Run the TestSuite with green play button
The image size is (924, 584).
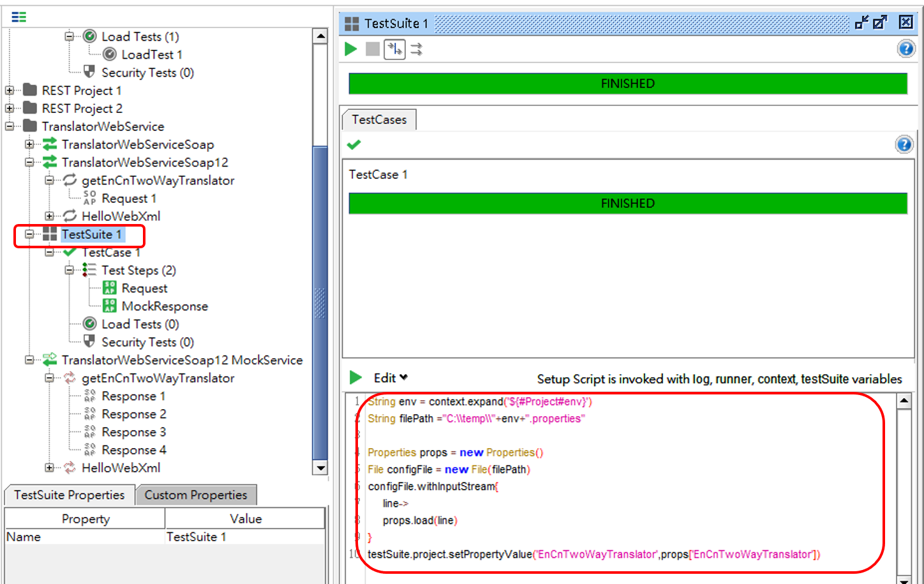pyautogui.click(x=351, y=49)
